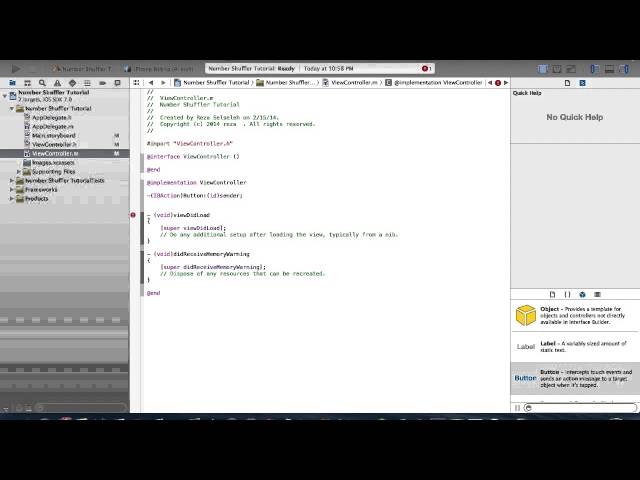
Task: Open the Symbol navigator tab
Action: coord(27,83)
